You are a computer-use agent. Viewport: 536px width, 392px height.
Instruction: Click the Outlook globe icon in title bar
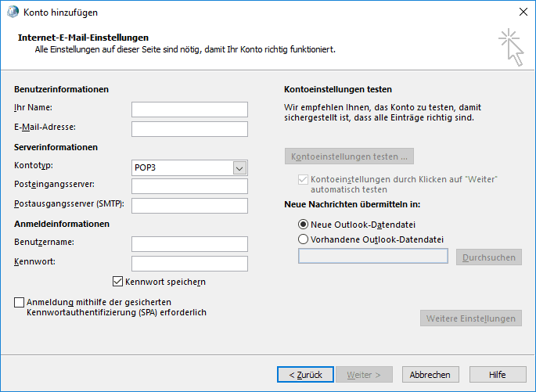coord(11,12)
